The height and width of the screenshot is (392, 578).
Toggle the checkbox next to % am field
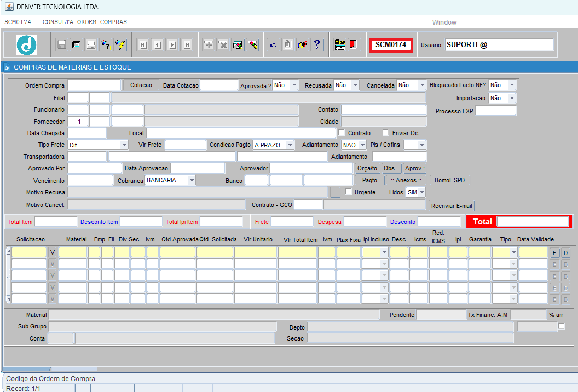562,326
